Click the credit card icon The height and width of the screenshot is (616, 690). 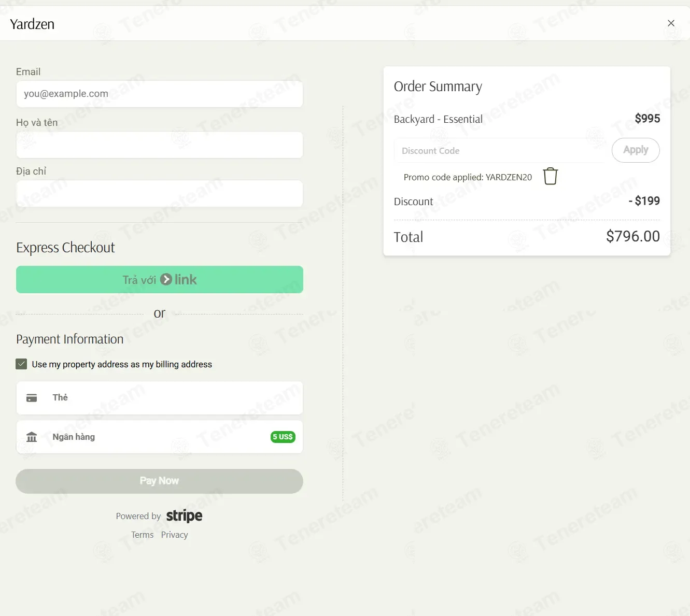(32, 398)
